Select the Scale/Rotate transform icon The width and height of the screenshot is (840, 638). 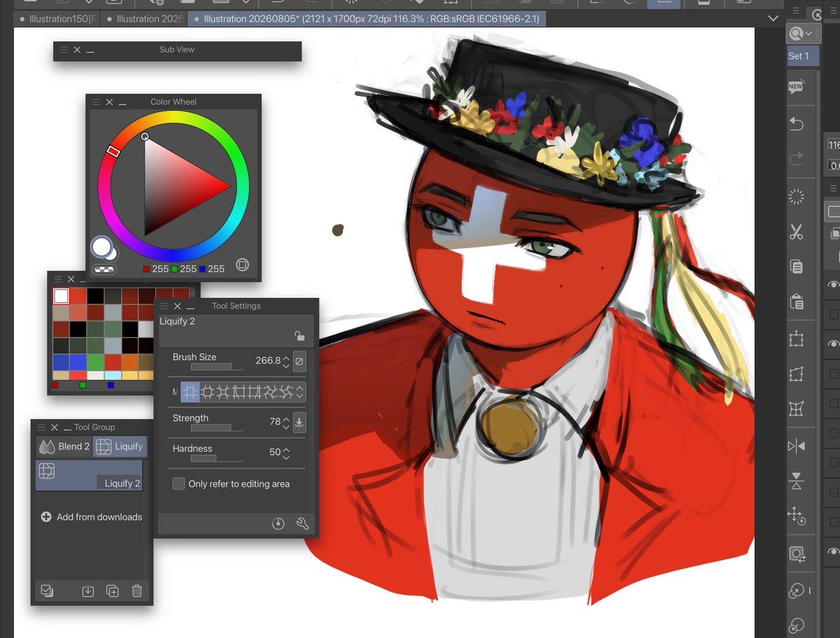[x=796, y=339]
